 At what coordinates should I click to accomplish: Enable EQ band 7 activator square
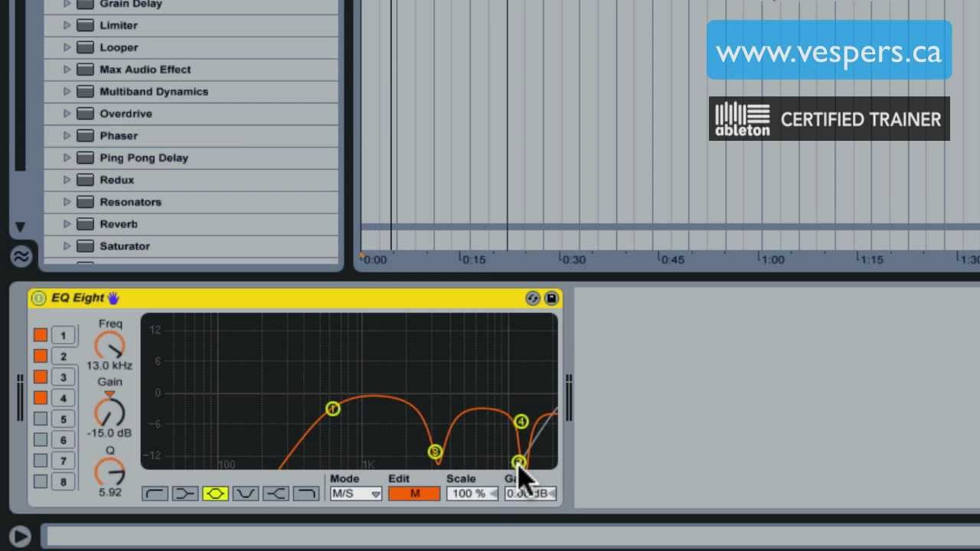[41, 461]
